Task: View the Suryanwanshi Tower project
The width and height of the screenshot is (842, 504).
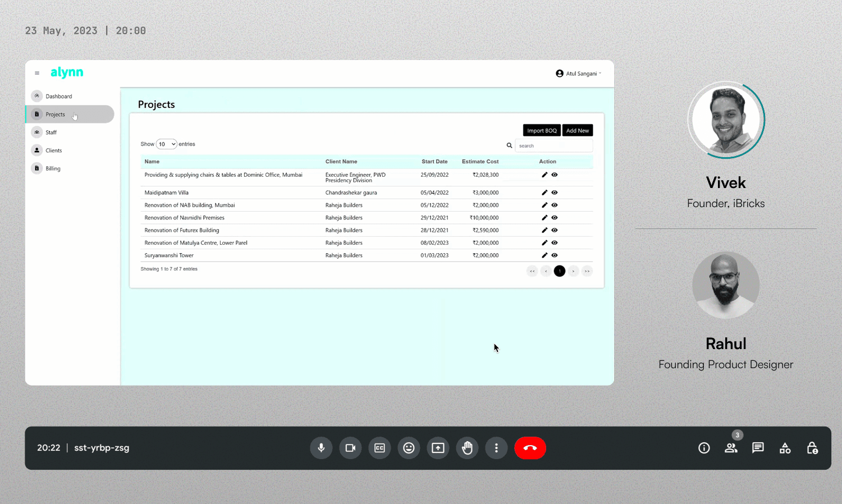Action: pyautogui.click(x=555, y=255)
